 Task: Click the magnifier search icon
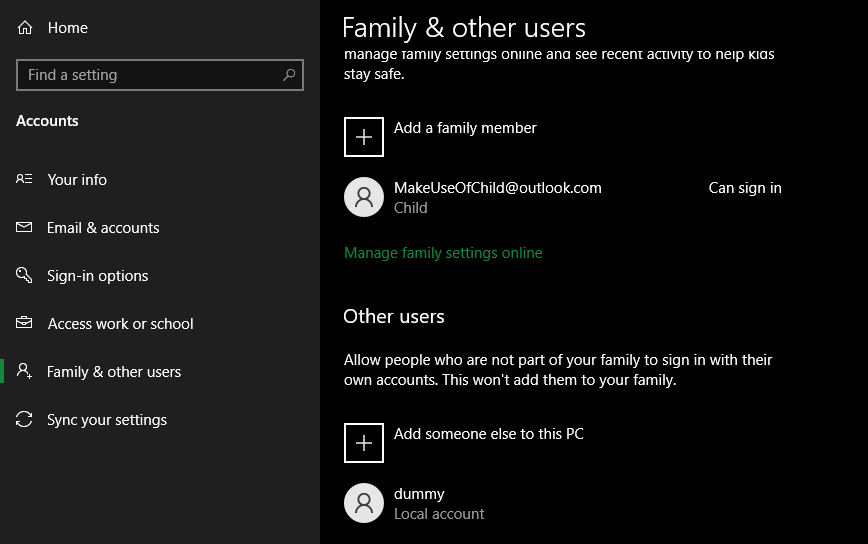(x=288, y=75)
